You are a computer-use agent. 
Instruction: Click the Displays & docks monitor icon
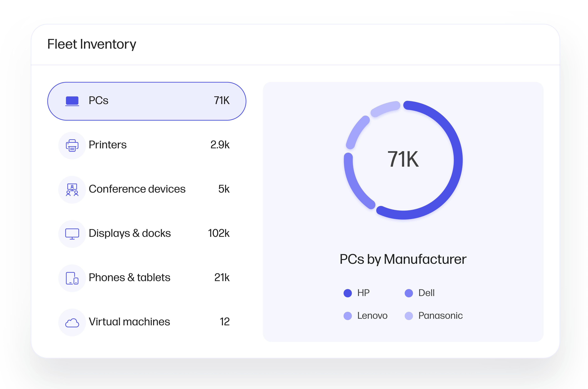pos(72,234)
